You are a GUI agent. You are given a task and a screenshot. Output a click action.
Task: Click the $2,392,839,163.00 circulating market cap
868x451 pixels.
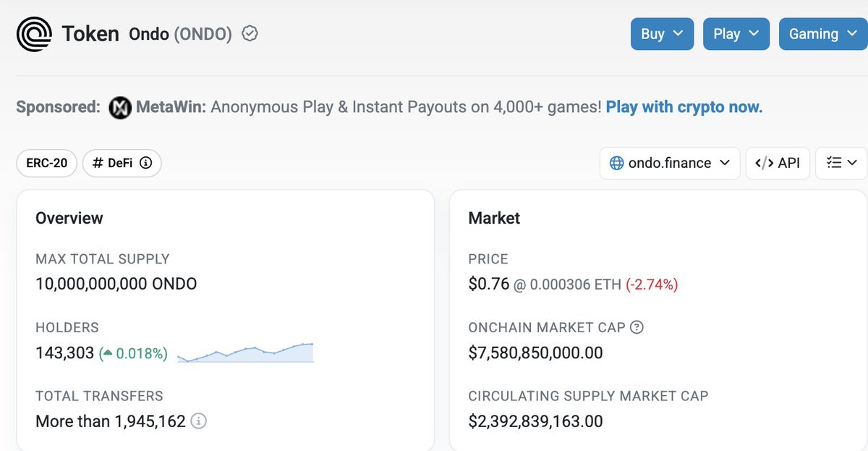[x=536, y=421]
